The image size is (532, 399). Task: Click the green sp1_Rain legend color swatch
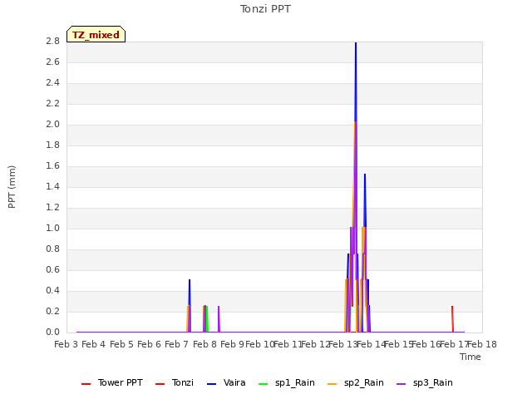point(263,384)
